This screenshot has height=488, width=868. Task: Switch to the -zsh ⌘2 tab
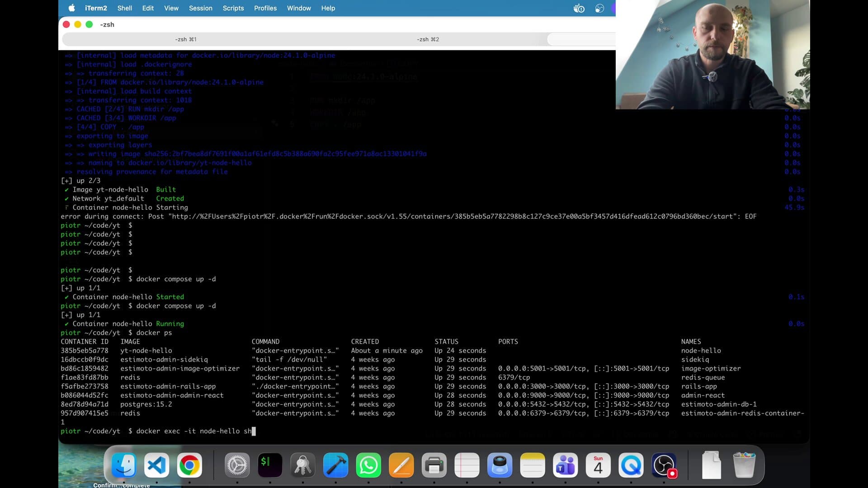428,39
